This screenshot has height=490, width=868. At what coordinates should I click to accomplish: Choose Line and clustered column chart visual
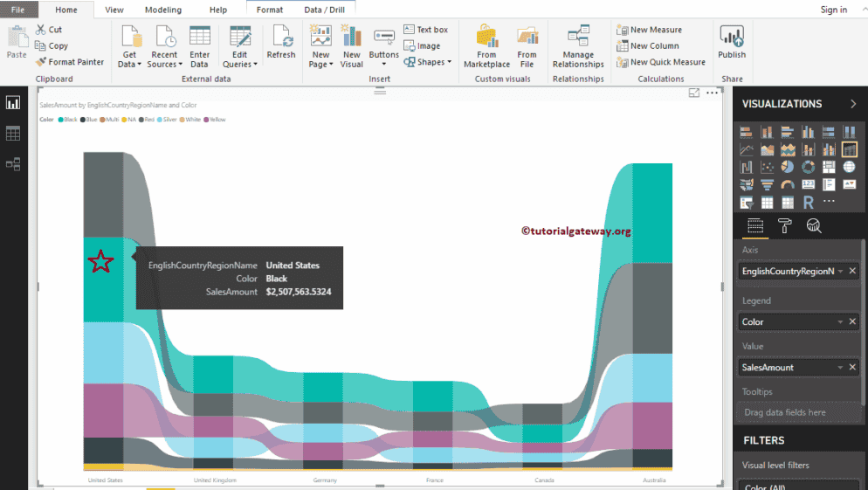click(x=828, y=149)
